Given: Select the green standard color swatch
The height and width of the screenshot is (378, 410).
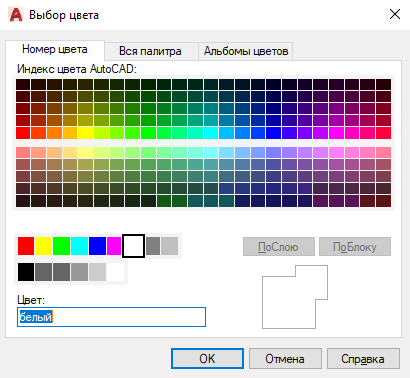Looking at the screenshot, I should pos(62,246).
